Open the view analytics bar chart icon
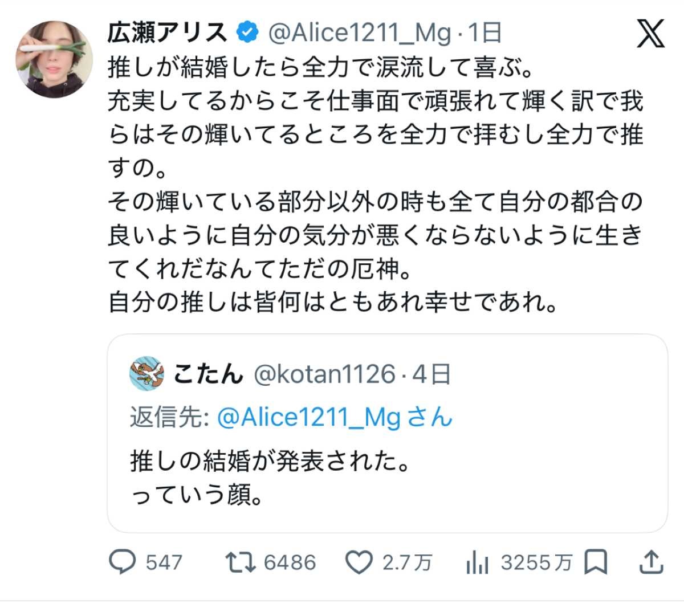Image resolution: width=684 pixels, height=616 pixels. [x=477, y=562]
